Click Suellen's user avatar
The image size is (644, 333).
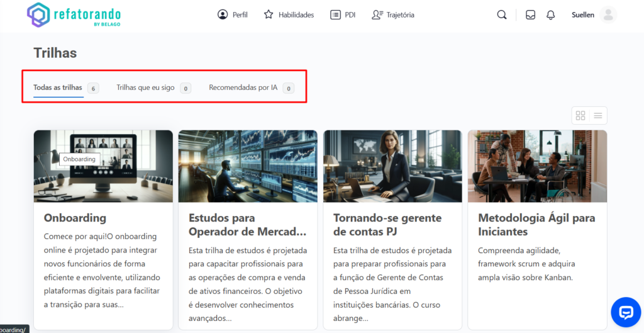tap(608, 15)
